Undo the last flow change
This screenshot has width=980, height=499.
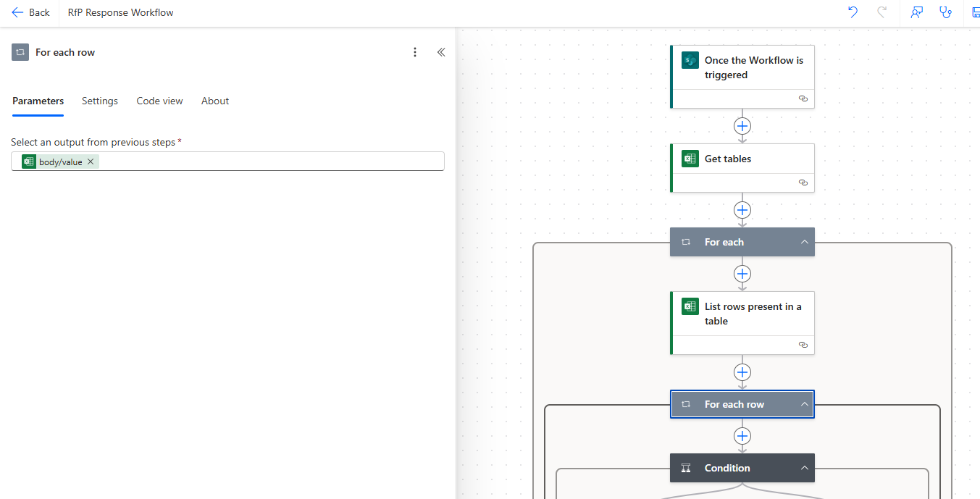coord(853,12)
